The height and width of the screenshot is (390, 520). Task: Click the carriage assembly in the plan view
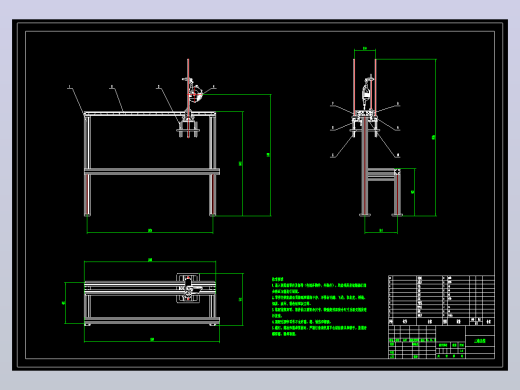click(x=188, y=288)
